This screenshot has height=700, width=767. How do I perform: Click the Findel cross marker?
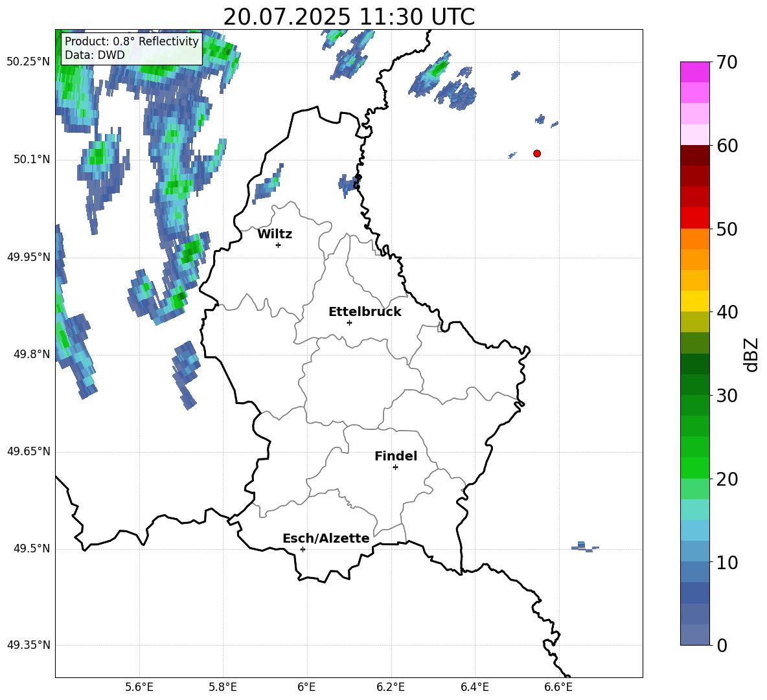tap(395, 468)
